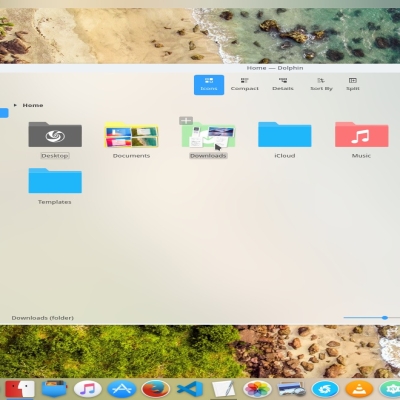Click the Home breadcrumb label
The image size is (400, 400).
pos(33,105)
